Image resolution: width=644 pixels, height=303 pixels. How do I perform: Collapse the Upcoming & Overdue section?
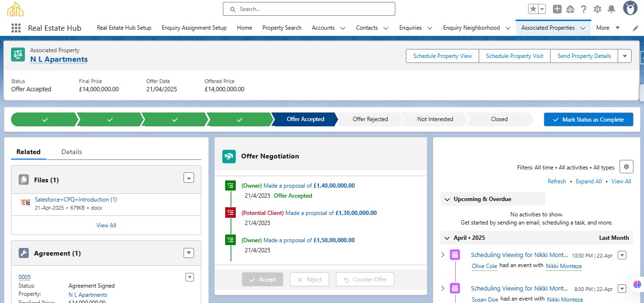(x=447, y=199)
